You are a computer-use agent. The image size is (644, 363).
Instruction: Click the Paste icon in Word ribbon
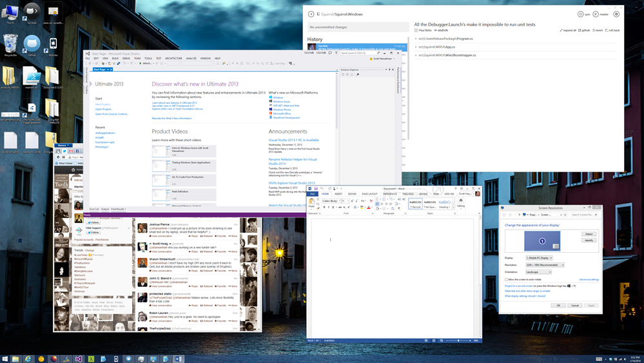coord(312,201)
